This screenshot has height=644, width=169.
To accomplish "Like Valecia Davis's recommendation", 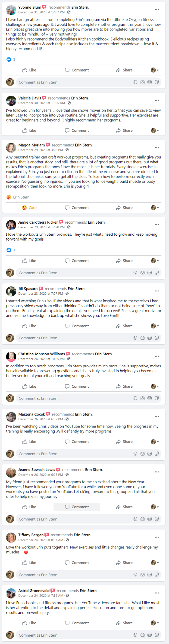I will [x=29, y=131].
